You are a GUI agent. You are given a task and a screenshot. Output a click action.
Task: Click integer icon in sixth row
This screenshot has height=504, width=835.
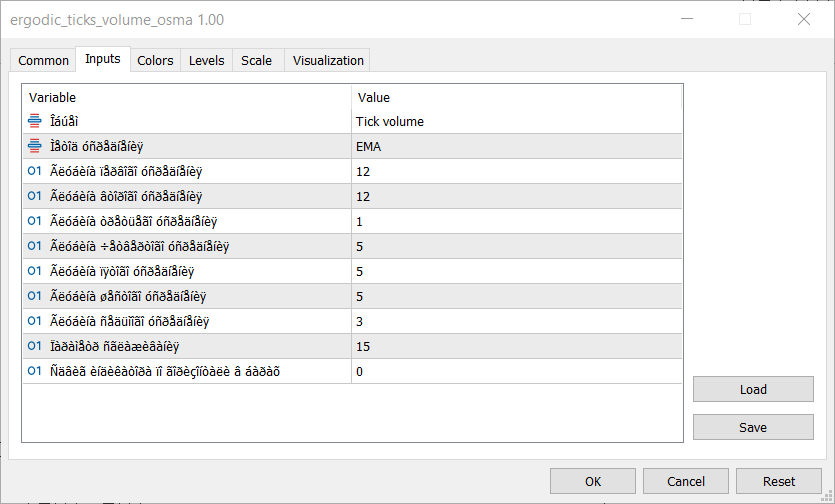[35, 246]
